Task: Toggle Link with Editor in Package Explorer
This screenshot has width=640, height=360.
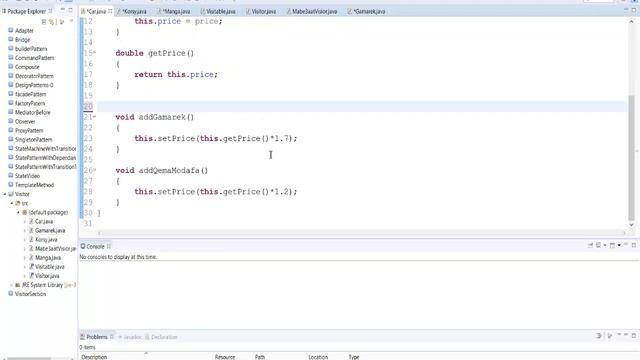Action: click(52, 22)
